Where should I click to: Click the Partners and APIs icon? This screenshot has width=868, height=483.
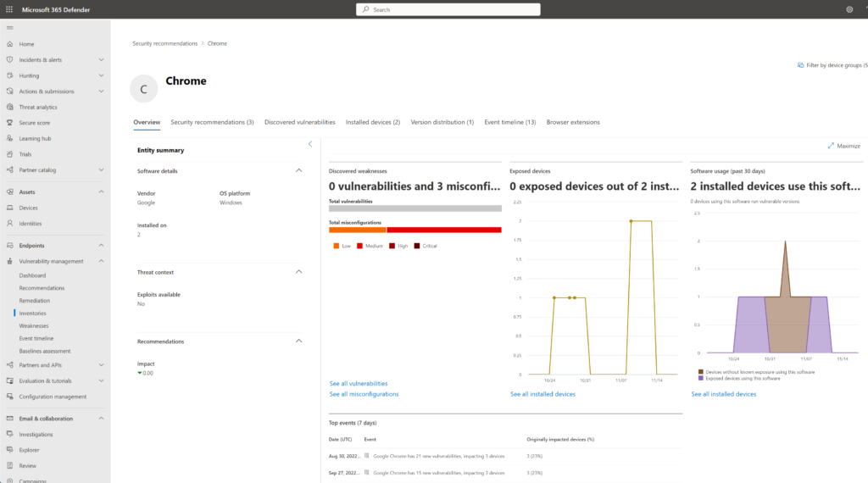[9, 365]
